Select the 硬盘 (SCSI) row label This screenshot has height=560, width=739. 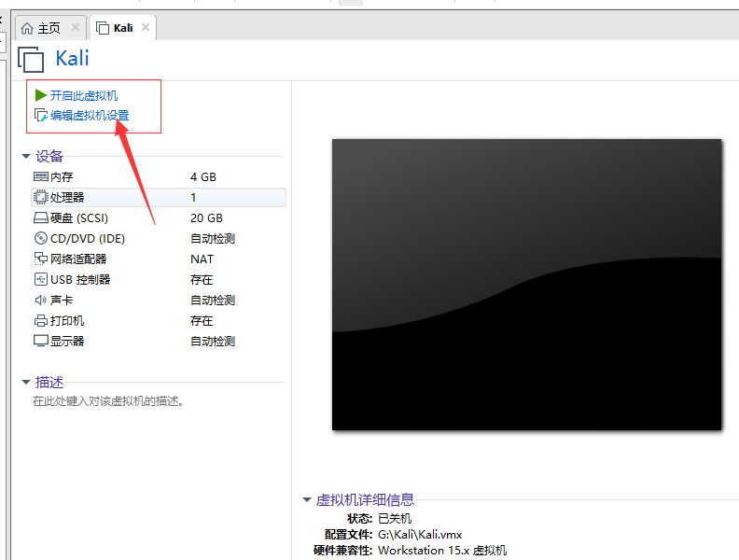coord(79,217)
